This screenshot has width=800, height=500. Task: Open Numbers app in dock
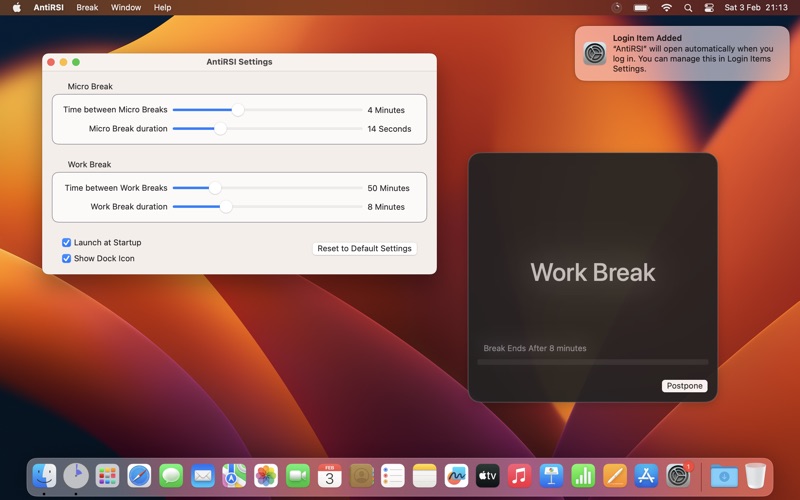point(583,476)
